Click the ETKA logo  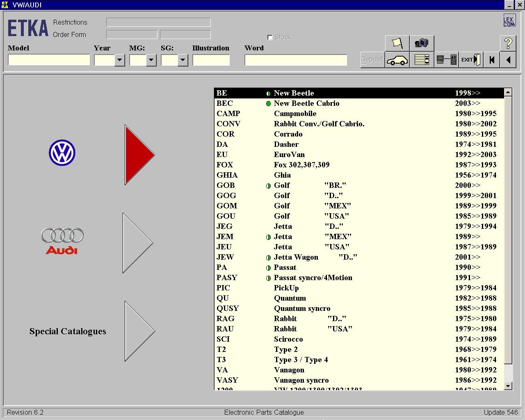(x=28, y=28)
